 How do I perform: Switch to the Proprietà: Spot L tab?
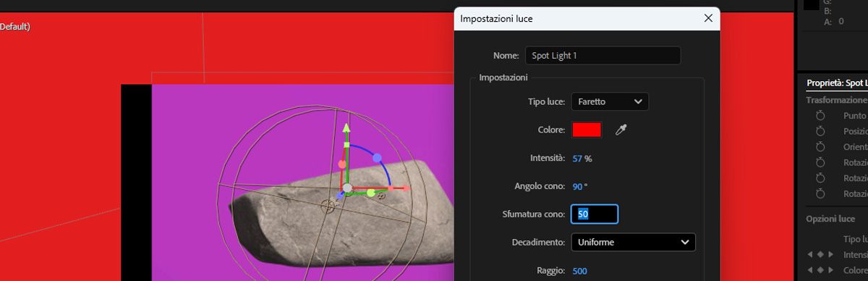(837, 83)
